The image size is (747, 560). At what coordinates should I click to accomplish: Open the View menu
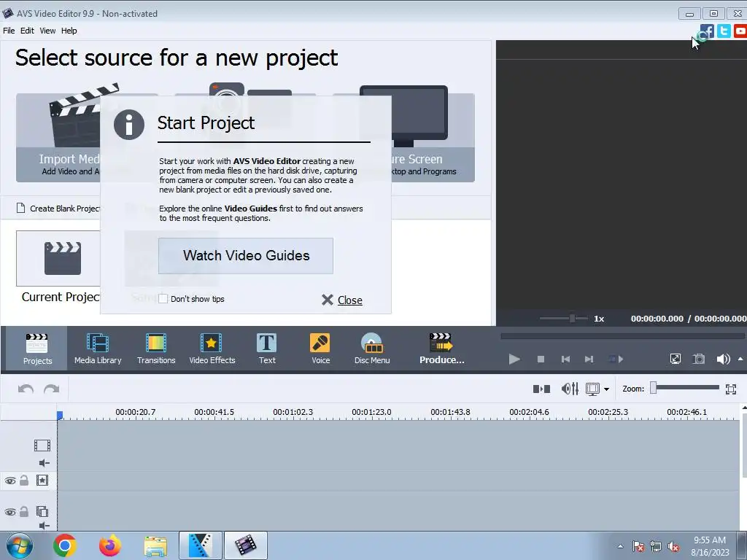point(47,31)
